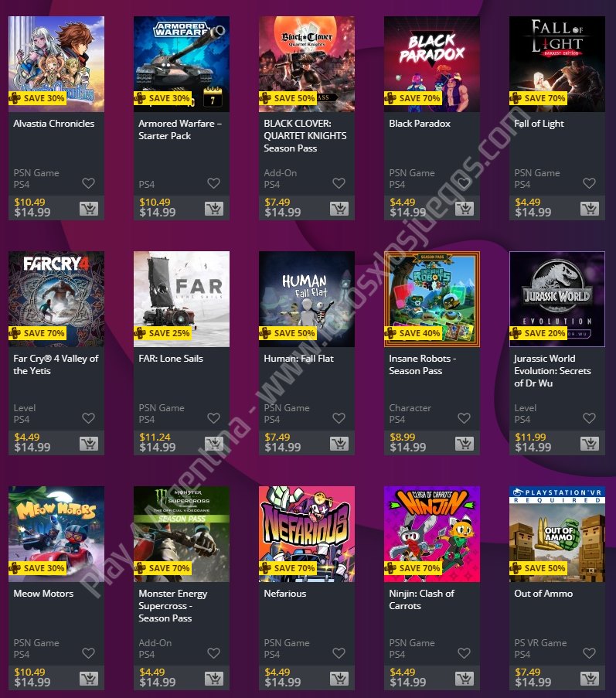Wishlist BLACK CLOVER Season Pass with heart
Image resolution: width=616 pixels, height=698 pixels.
(339, 183)
